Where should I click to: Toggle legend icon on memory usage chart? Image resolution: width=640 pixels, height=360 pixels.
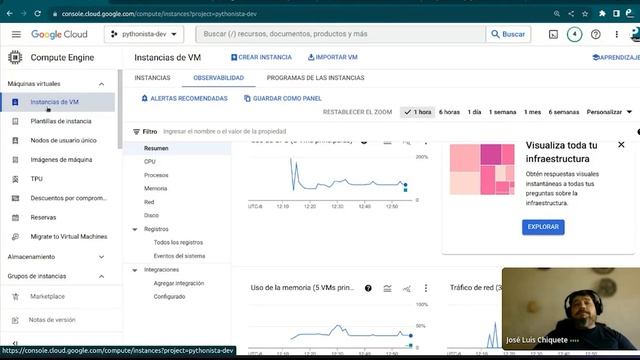tap(387, 289)
